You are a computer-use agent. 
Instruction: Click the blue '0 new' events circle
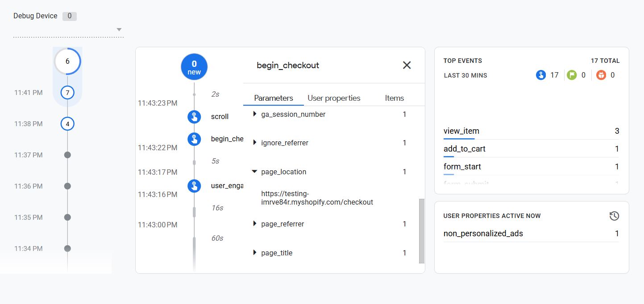194,67
